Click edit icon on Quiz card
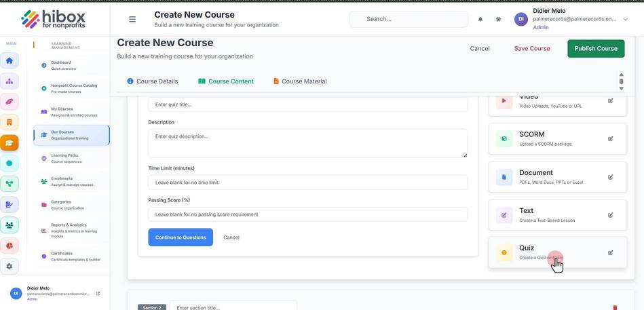Viewport: 644px width, 310px height. click(x=610, y=252)
